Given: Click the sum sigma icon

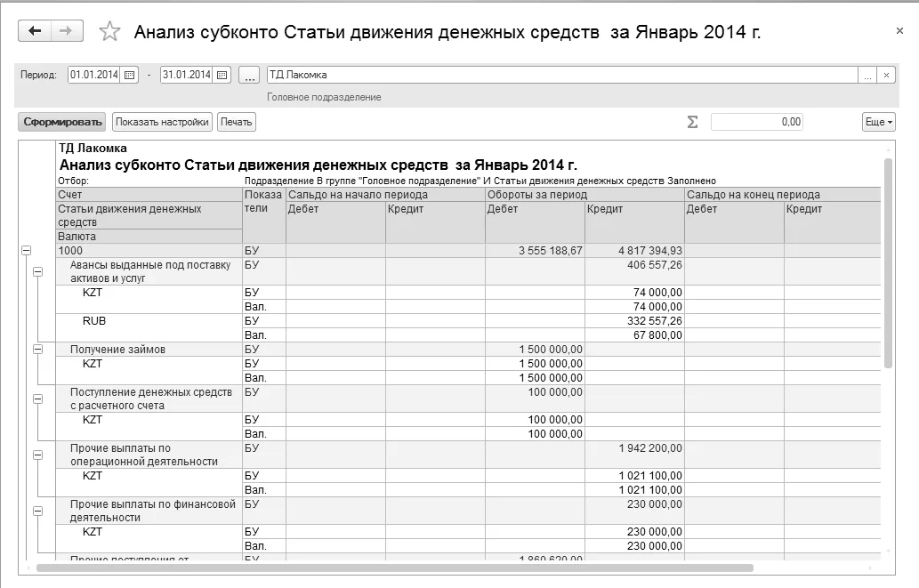Looking at the screenshot, I should coord(692,122).
